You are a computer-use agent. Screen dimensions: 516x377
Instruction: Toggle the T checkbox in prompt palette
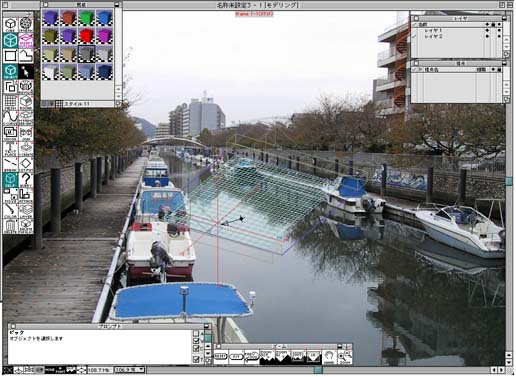tap(196, 359)
